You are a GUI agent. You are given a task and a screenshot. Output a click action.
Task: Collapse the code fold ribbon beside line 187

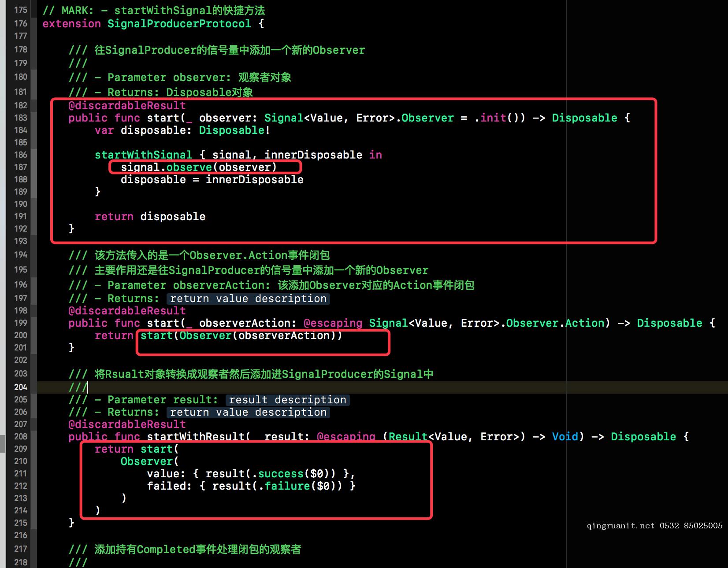[33, 167]
